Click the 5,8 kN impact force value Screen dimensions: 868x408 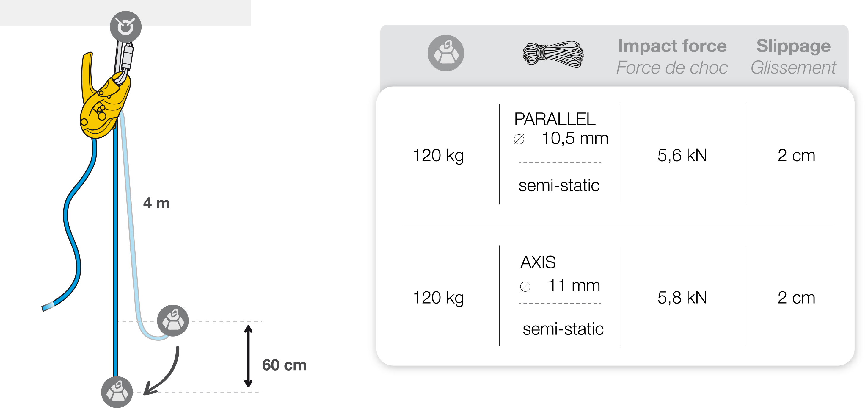682,298
